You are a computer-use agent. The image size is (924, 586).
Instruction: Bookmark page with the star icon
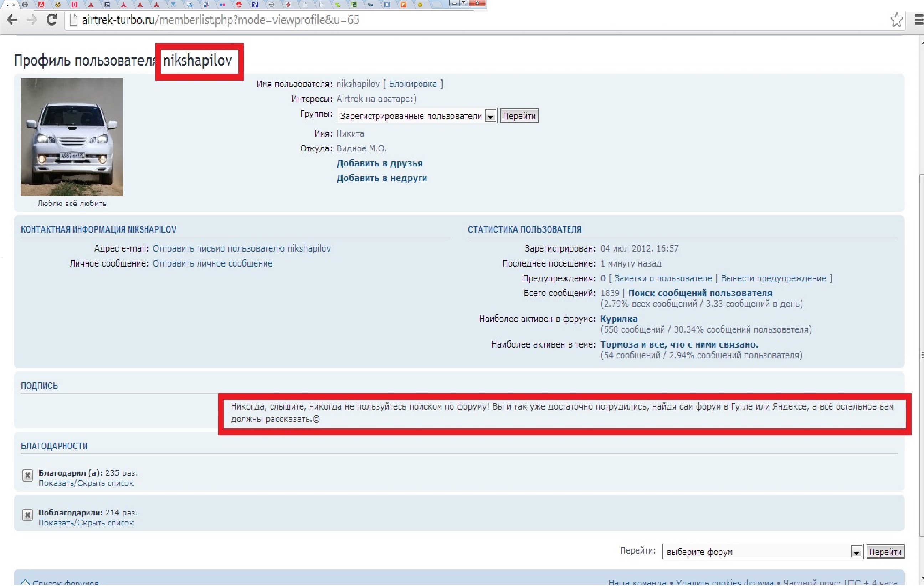[896, 20]
